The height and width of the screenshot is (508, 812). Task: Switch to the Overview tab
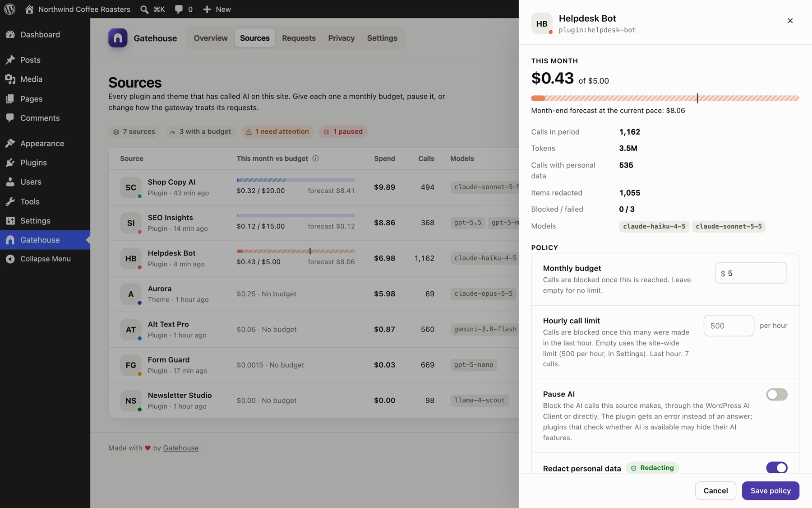(x=211, y=38)
